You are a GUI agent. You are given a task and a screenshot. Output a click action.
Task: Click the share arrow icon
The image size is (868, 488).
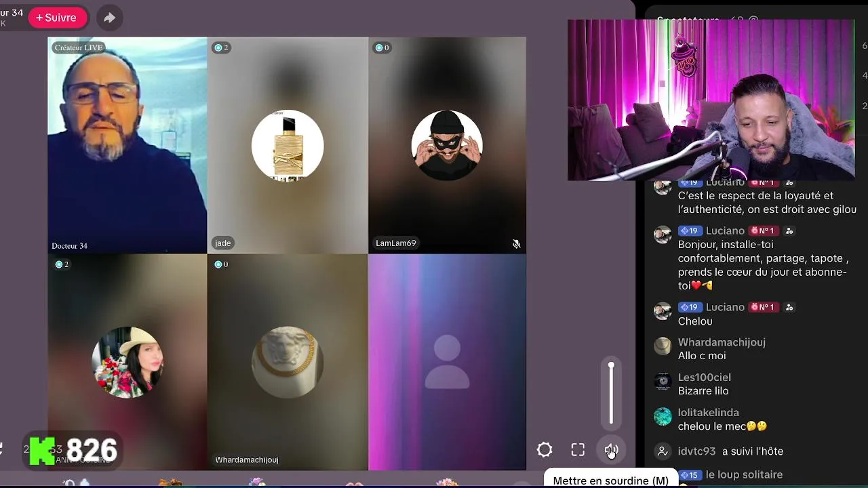(109, 18)
